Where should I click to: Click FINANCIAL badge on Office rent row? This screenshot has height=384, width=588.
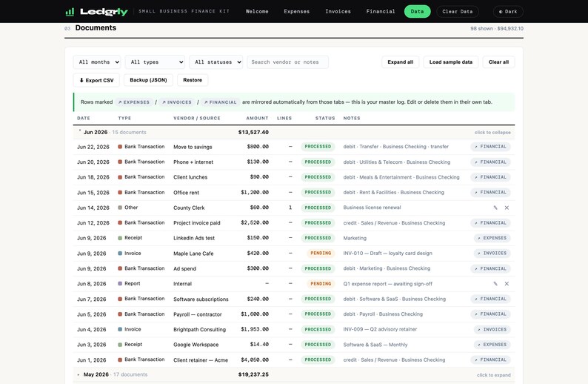click(x=490, y=193)
